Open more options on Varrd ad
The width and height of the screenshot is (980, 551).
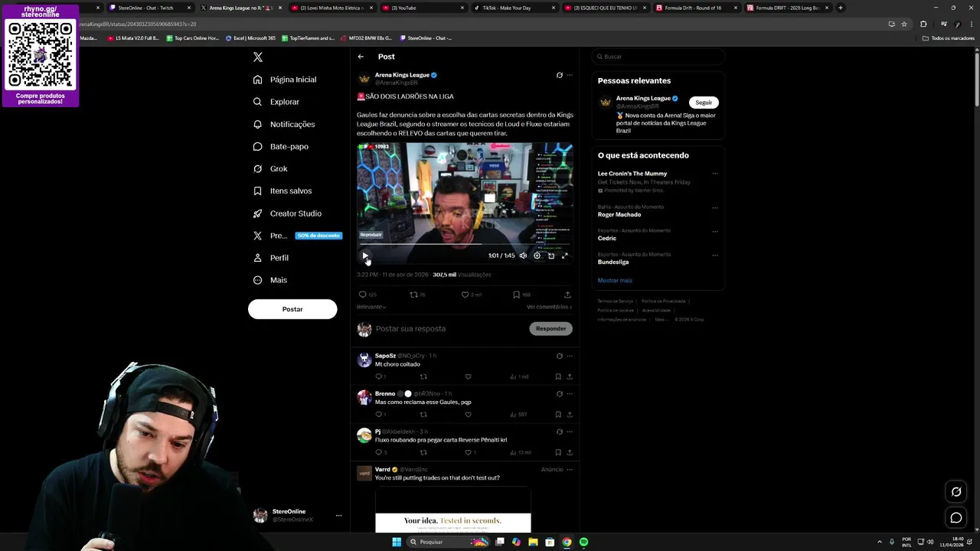[x=570, y=469]
